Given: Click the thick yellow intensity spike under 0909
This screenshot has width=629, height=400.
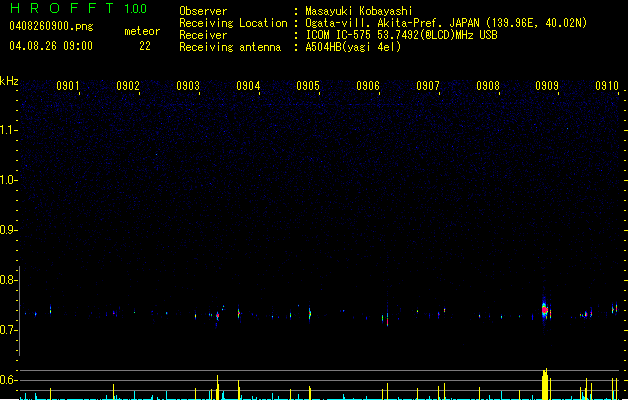Looking at the screenshot, I should [x=545, y=384].
